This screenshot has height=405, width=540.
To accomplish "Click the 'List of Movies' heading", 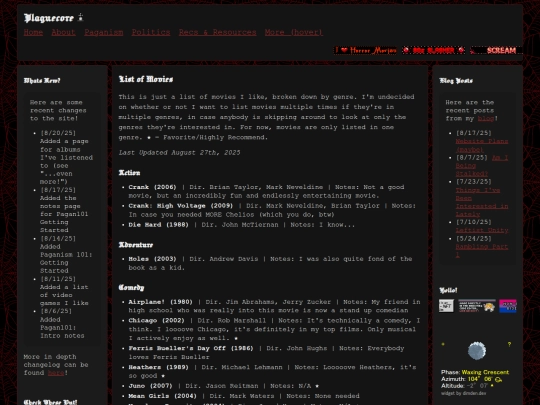I will coord(146,79).
